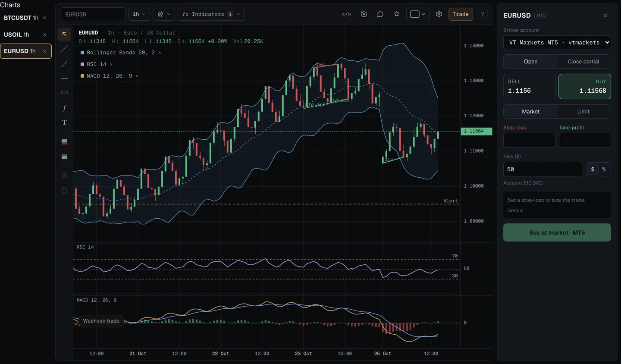Viewport: 621px width, 364px height.
Task: Open the embed code icon
Action: (x=346, y=14)
